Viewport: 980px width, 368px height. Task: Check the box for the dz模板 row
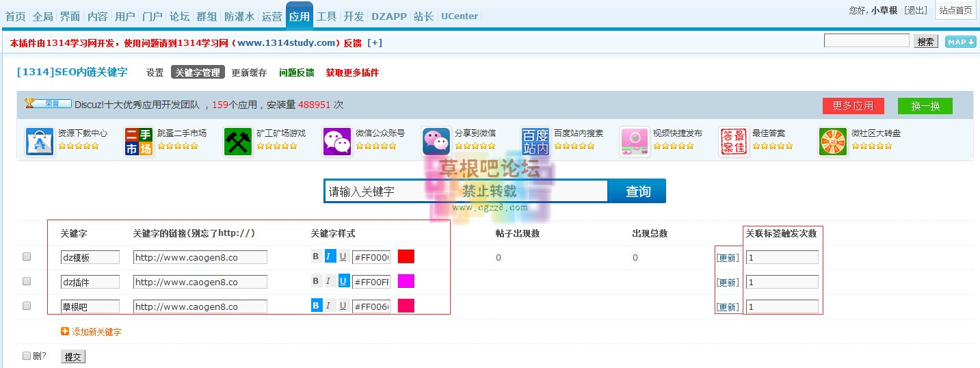tap(27, 257)
